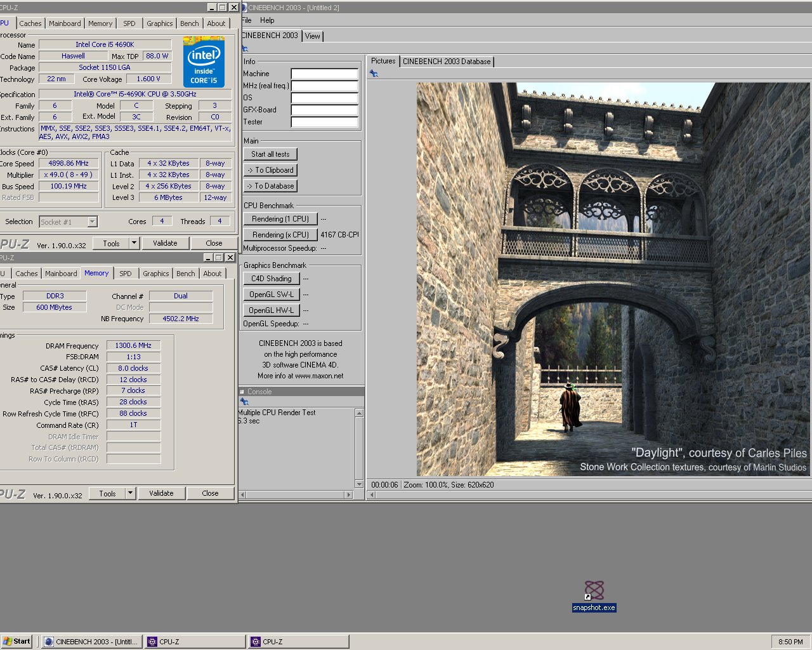The height and width of the screenshot is (650, 812).
Task: Switch to first CPU-Z taskbar button
Action: point(195,642)
